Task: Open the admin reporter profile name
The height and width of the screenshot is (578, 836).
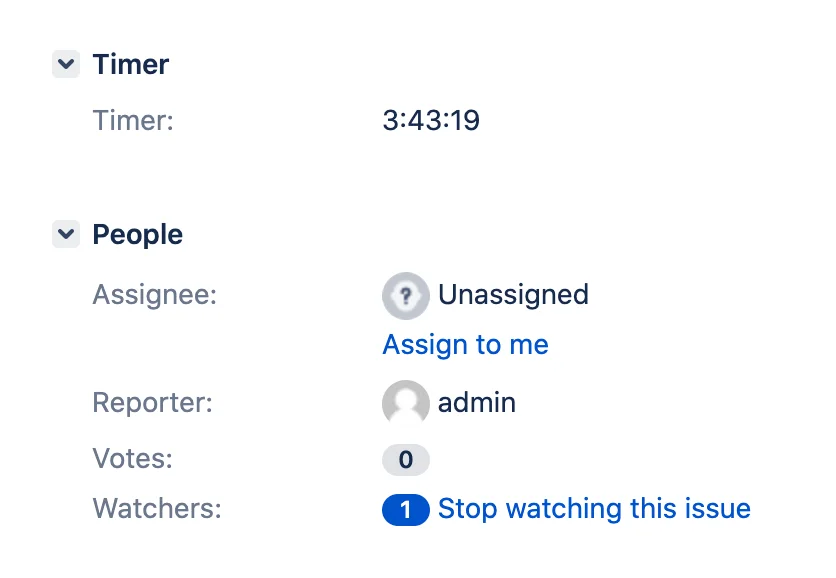Action: (x=477, y=403)
